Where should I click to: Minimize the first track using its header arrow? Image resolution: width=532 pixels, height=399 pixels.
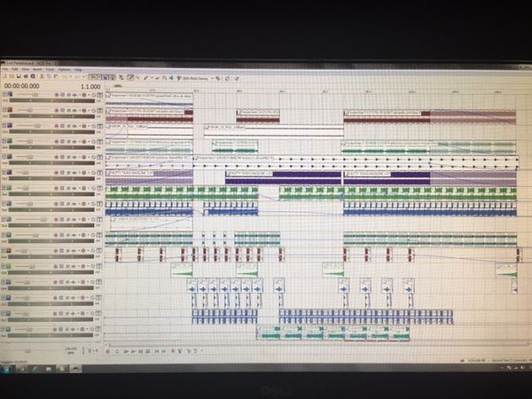click(5, 94)
